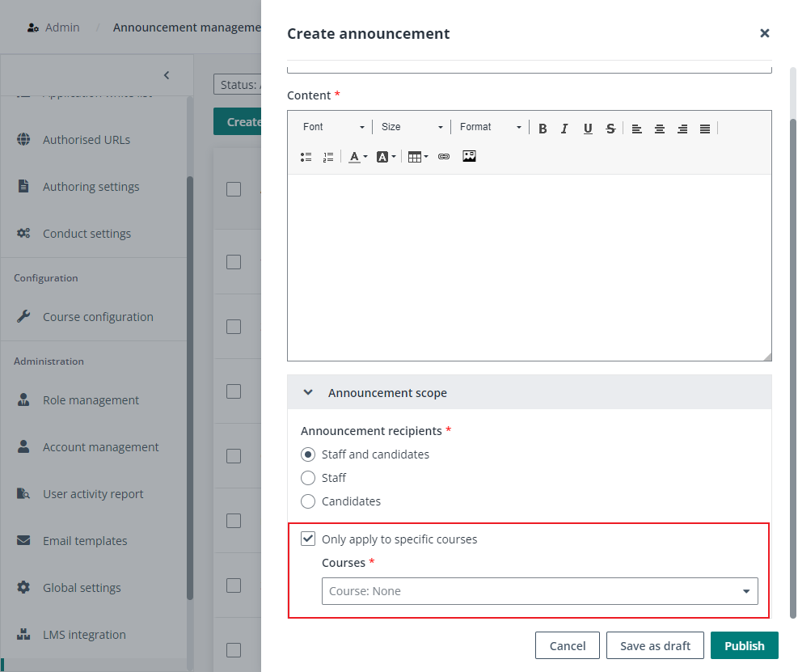The width and height of the screenshot is (798, 672).
Task: Toggle bold formatting in content editor
Action: [543, 129]
